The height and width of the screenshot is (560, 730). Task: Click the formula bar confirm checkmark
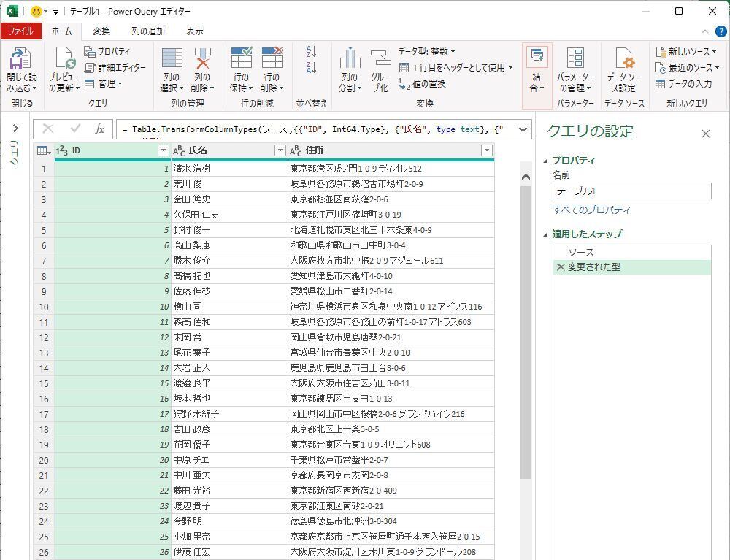coord(75,129)
